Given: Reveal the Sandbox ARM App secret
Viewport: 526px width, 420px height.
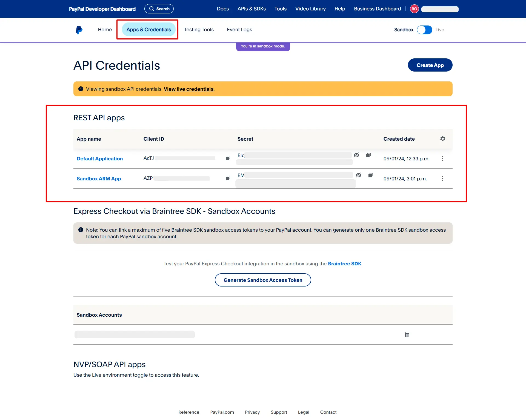Looking at the screenshot, I should [358, 175].
